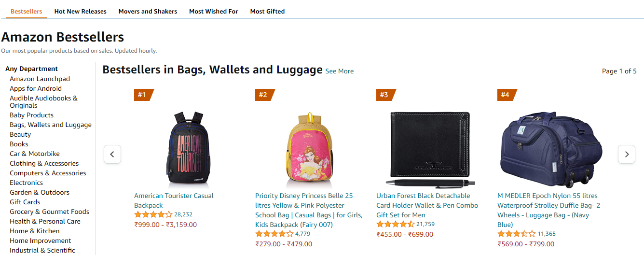Click star rating of American Tourister backpack
Viewport: 644px width, 255px height.
(153, 214)
